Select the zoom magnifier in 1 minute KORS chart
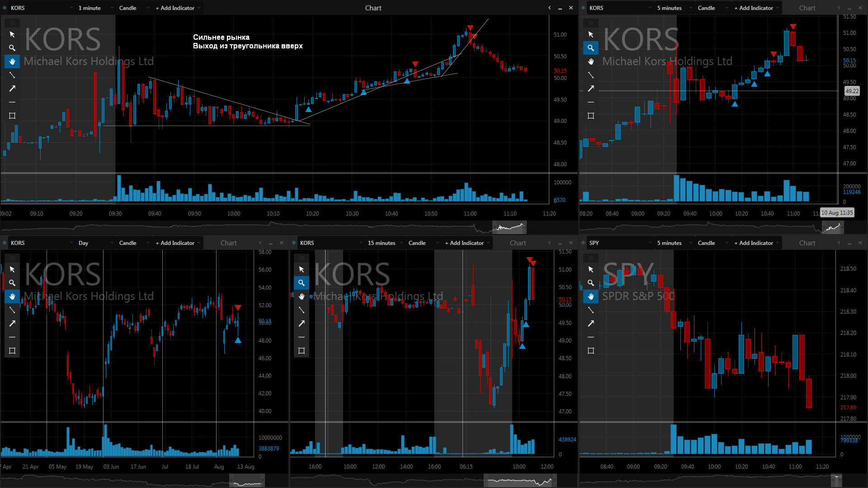Screen dimensions: 868x488 coord(12,48)
